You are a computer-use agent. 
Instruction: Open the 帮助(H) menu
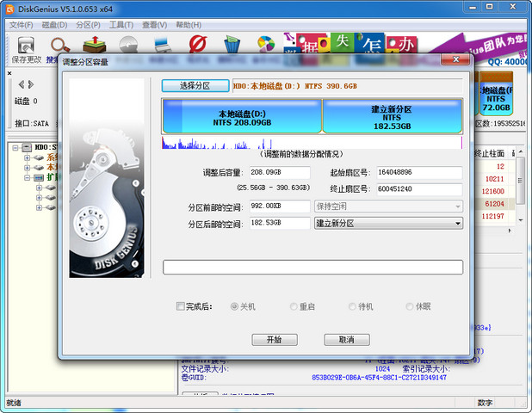(x=189, y=25)
